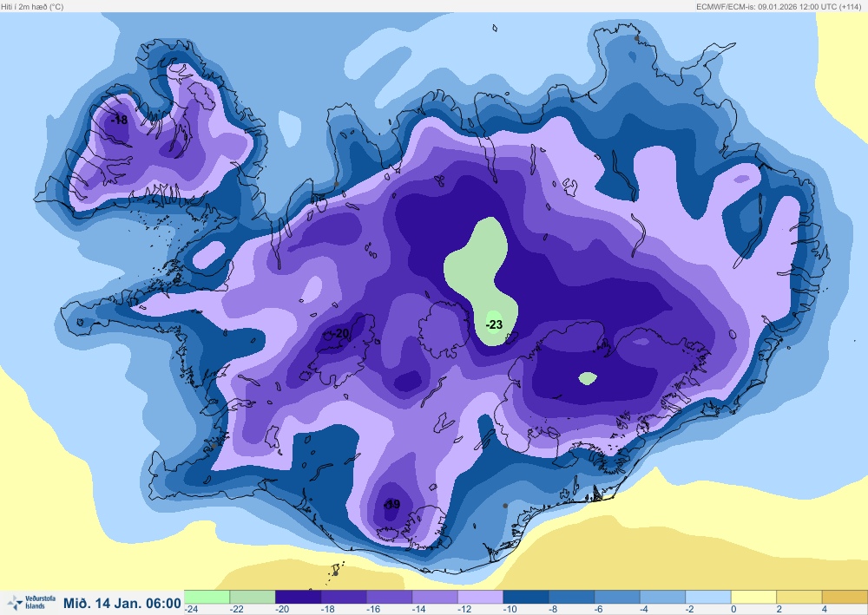Pick the legend swatch between -10 and -8
Viewport: 868px width, 615px height.
coord(526,597)
